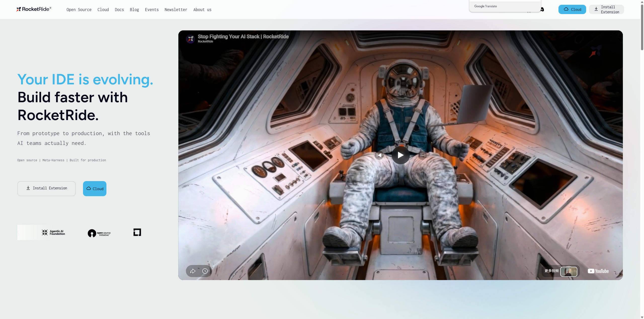
Task: Open the more videos (更多视频) thumbnail
Action: (569, 272)
